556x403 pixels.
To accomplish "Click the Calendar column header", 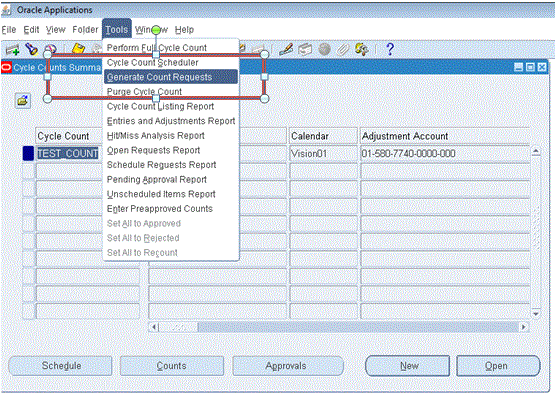I will tap(323, 136).
